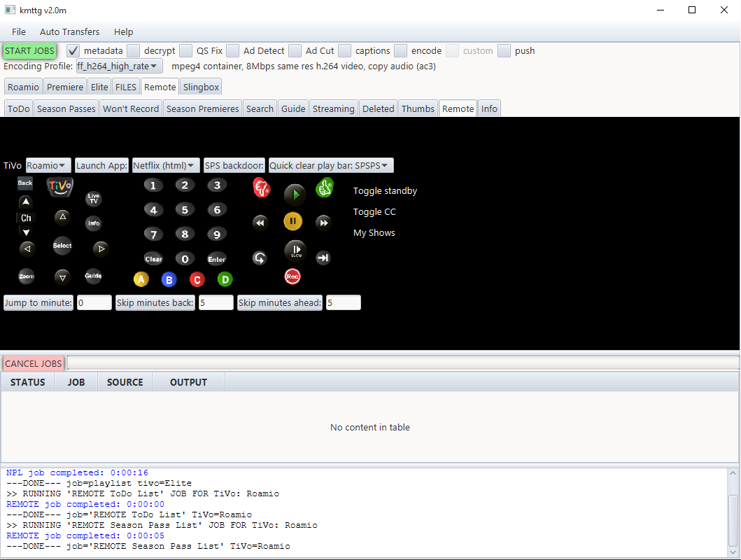Click the Guide remote button

93,276
